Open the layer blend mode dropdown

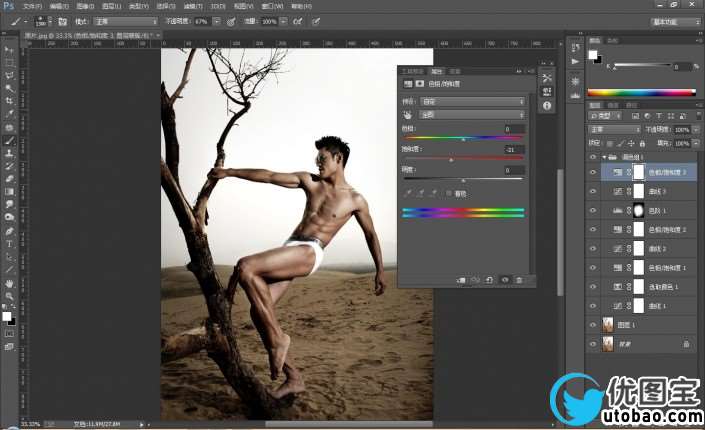click(x=615, y=130)
